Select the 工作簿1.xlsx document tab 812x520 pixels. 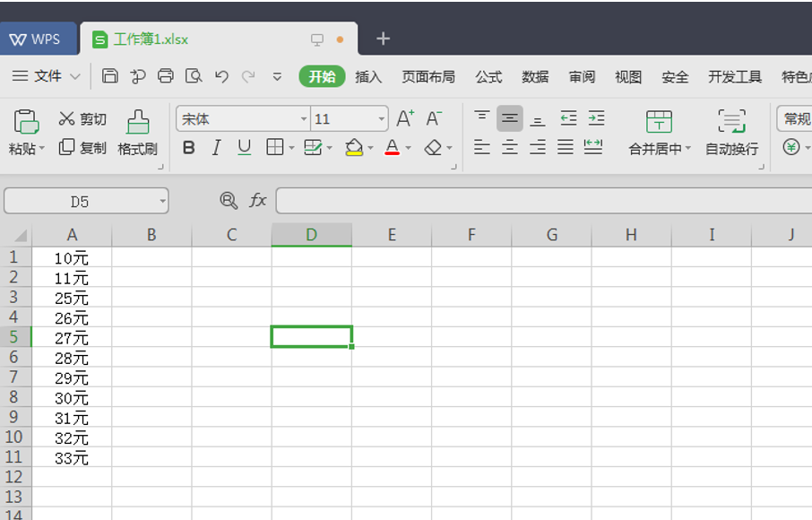click(219, 39)
